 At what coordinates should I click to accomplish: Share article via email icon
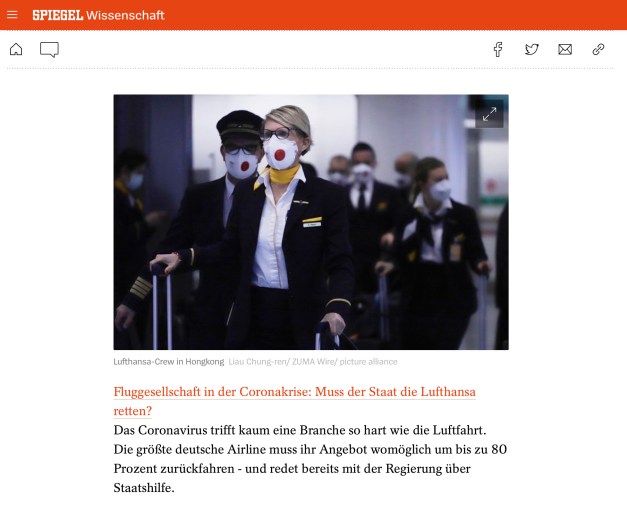(x=565, y=50)
